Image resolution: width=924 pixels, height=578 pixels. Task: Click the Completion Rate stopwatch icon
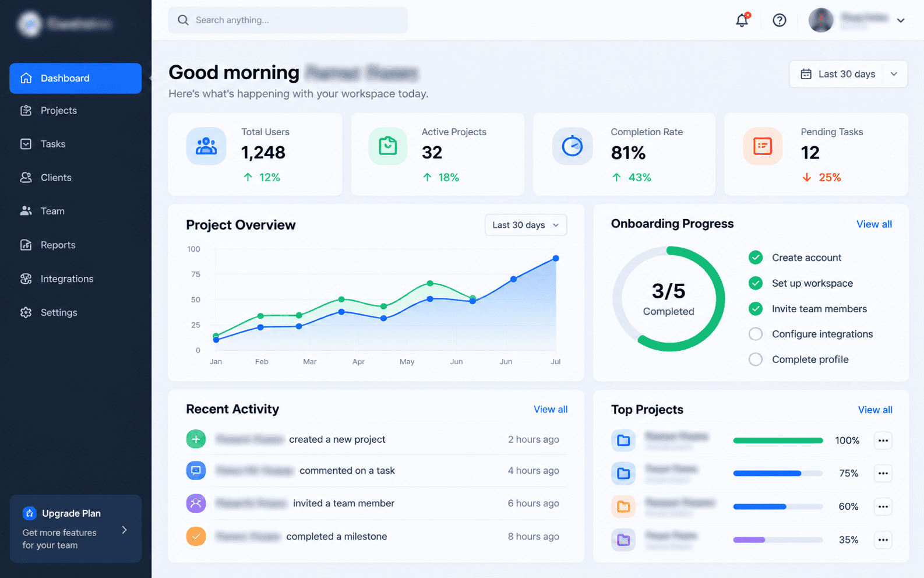pyautogui.click(x=572, y=146)
